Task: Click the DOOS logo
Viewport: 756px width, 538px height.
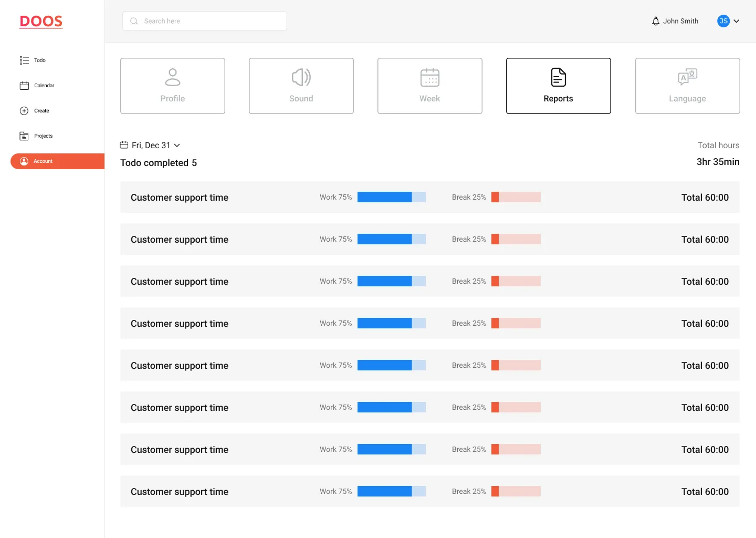Action: (x=41, y=22)
